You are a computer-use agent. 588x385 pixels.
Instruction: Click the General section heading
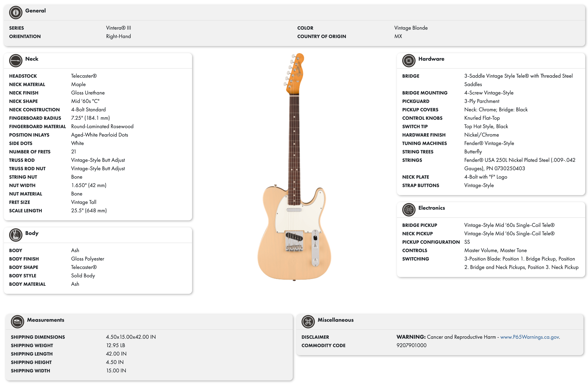[x=35, y=11]
